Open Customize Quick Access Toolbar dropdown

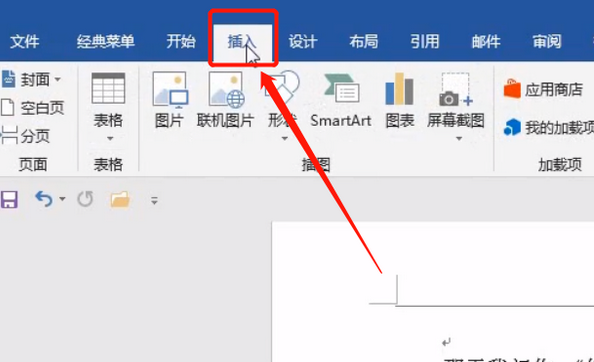pyautogui.click(x=154, y=200)
